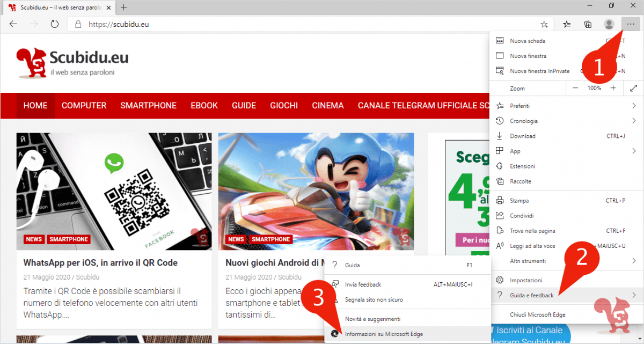This screenshot has height=344, width=644.
Task: Click the Favorites star-list toolbar icon
Action: click(567, 24)
